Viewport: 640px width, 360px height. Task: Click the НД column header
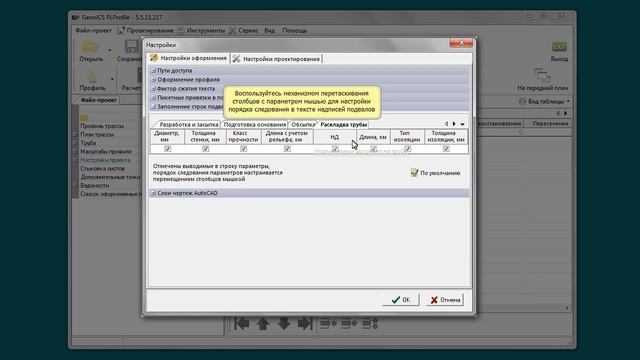[x=335, y=137]
